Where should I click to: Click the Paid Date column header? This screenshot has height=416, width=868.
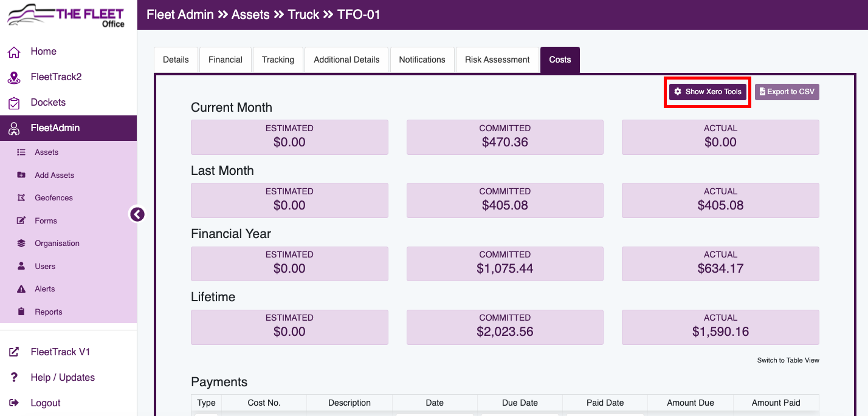(x=605, y=403)
